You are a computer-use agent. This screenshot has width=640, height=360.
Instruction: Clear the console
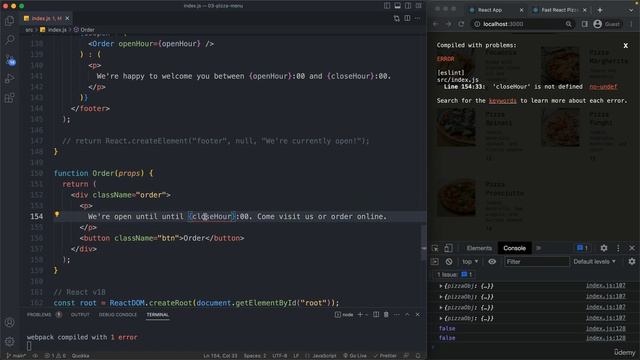(x=449, y=262)
